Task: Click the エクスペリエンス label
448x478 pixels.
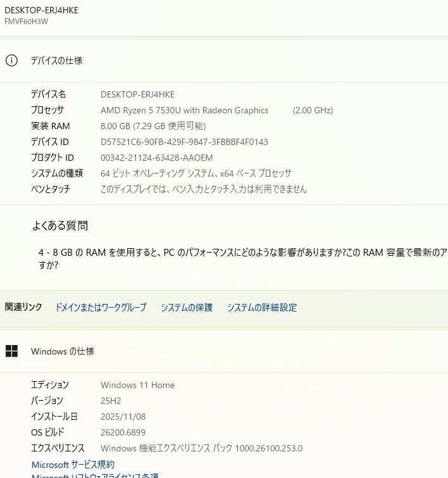Action: pos(58,448)
